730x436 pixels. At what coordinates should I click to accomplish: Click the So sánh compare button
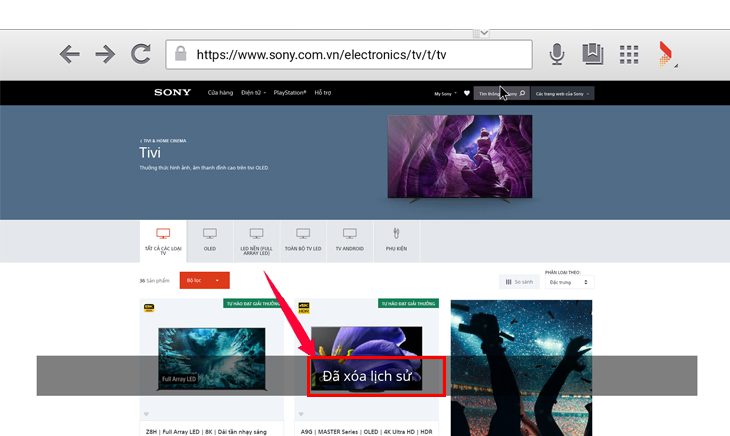(x=519, y=282)
